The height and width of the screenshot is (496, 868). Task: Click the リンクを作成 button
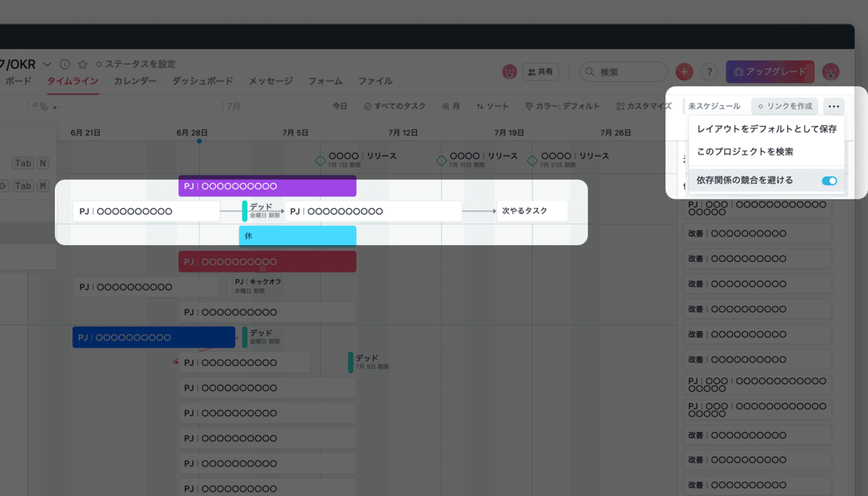[784, 106]
